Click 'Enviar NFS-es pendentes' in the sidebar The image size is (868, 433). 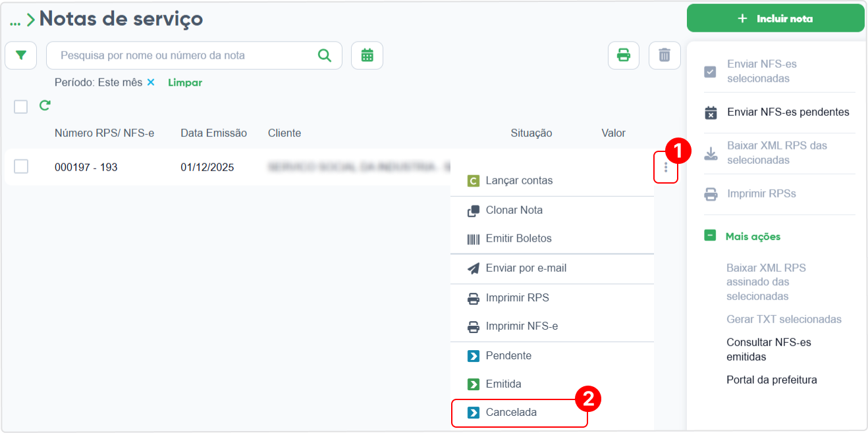coord(788,112)
